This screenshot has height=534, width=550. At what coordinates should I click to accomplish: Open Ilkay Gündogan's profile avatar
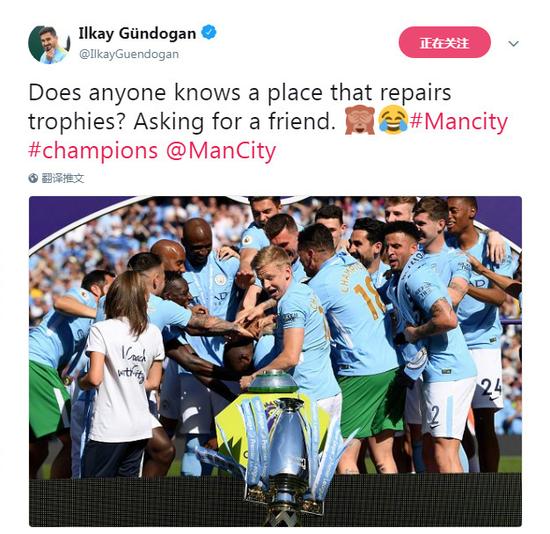pos(49,44)
